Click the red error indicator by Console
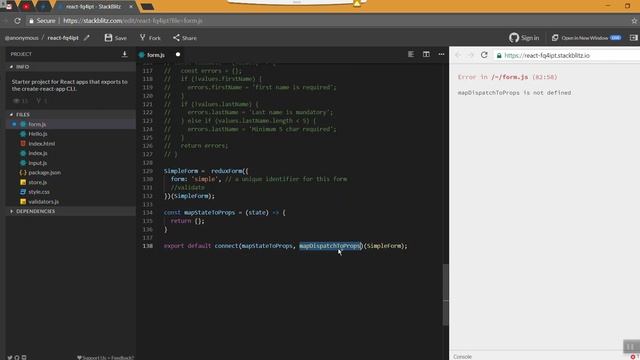 633,357
